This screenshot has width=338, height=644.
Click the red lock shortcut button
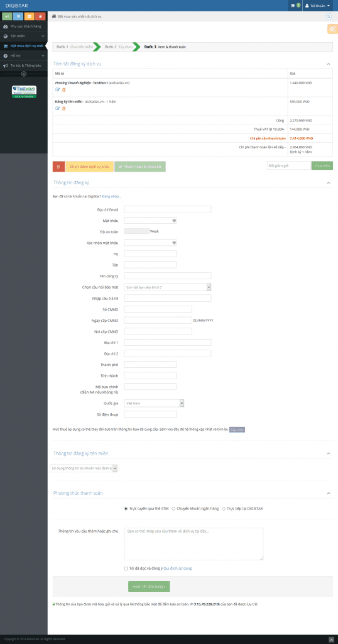[41, 16]
